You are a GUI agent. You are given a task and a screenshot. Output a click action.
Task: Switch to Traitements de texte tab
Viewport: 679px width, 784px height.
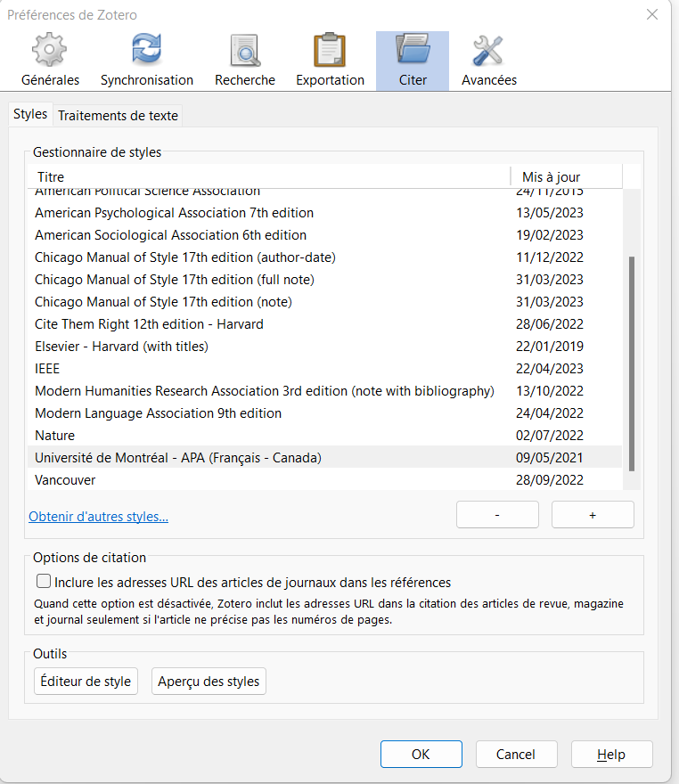pyautogui.click(x=118, y=116)
